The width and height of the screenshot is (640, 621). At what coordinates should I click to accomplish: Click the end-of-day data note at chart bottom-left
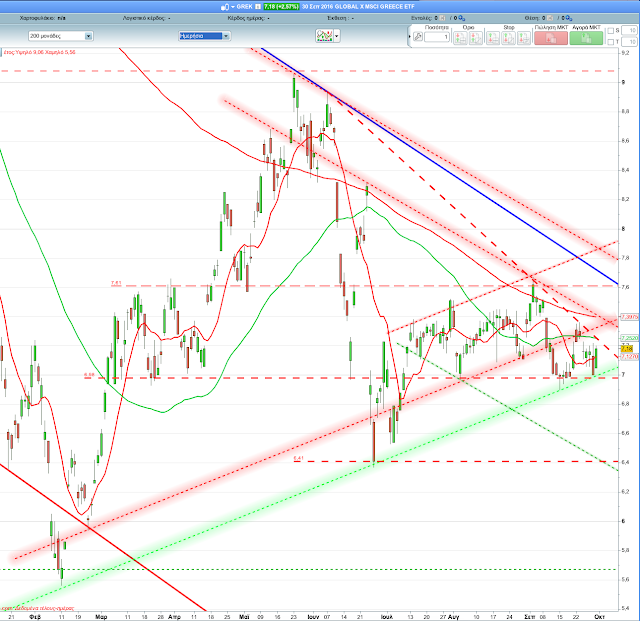click(38, 608)
